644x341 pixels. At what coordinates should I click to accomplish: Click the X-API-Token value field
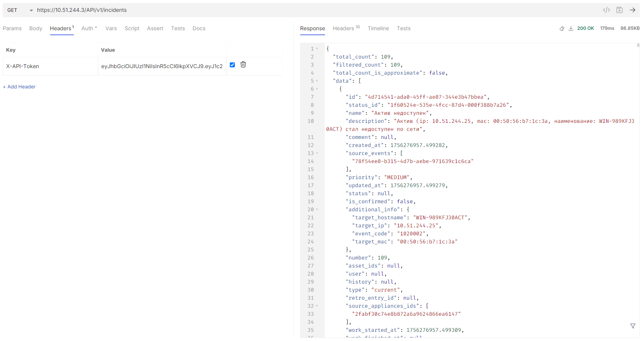(162, 66)
